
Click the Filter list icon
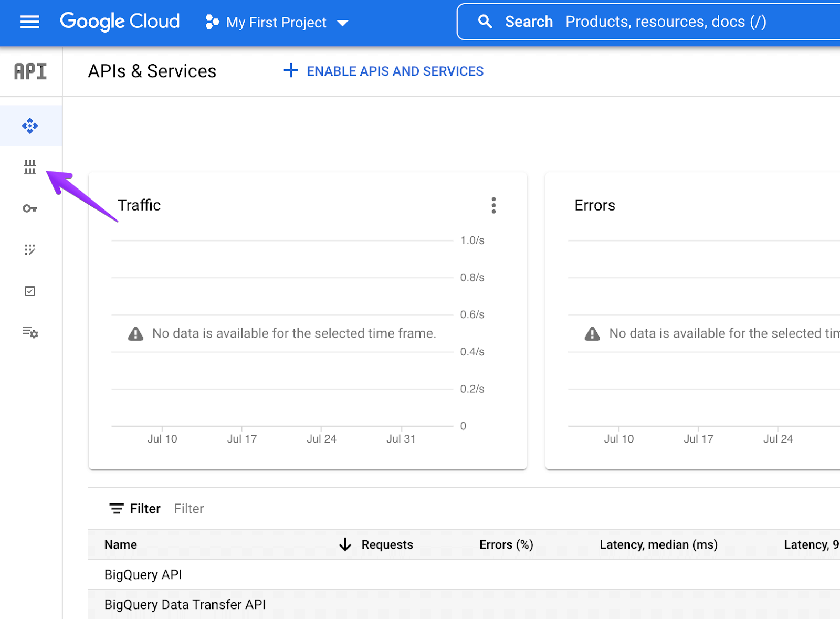tap(117, 509)
